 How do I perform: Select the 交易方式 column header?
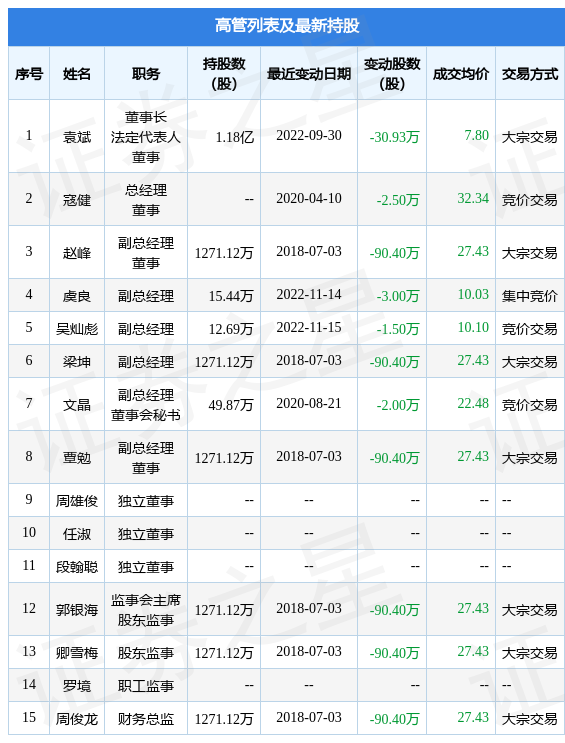click(530, 74)
